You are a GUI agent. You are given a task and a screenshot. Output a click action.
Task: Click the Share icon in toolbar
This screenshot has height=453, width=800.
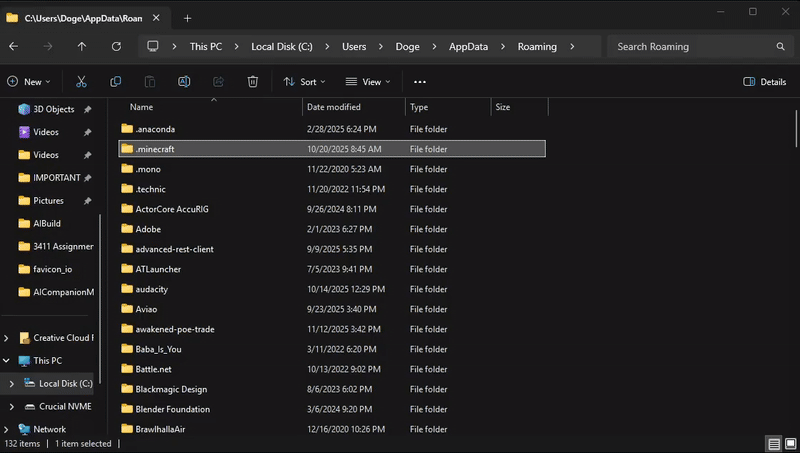tap(218, 82)
